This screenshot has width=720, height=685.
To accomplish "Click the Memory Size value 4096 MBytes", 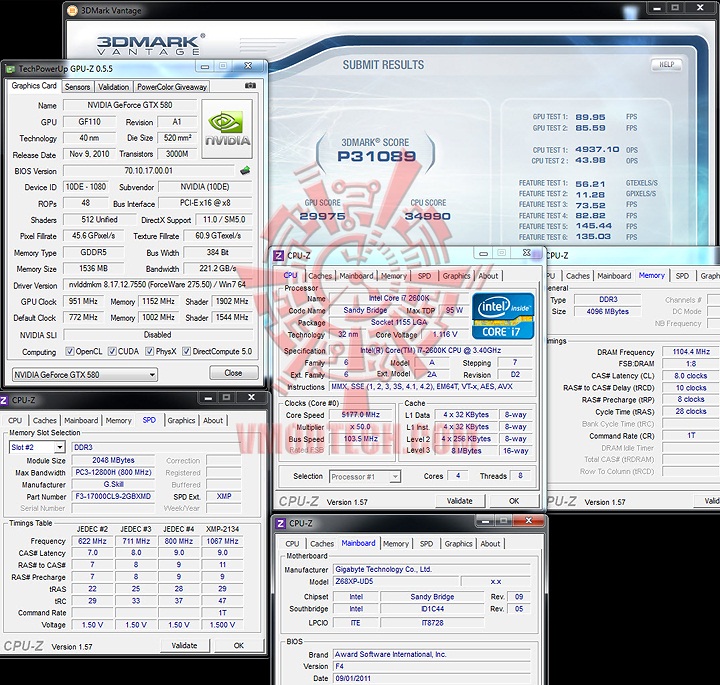I will click(x=608, y=311).
